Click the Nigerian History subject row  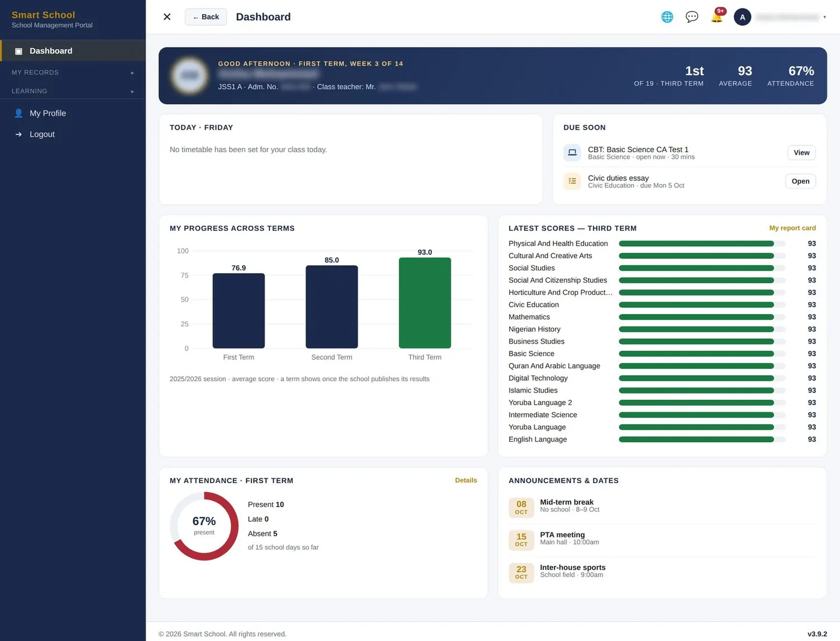[662, 329]
